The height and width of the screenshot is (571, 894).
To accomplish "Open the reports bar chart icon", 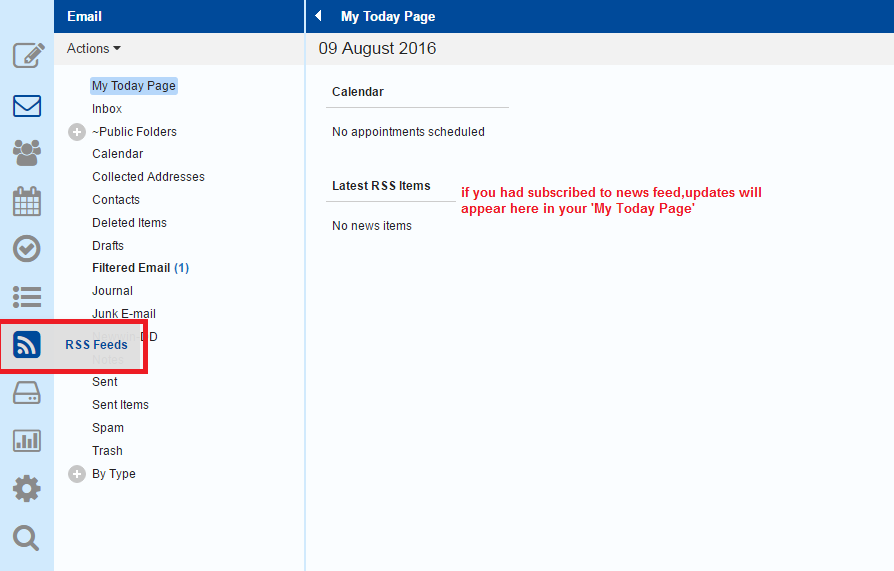I will coord(27,440).
